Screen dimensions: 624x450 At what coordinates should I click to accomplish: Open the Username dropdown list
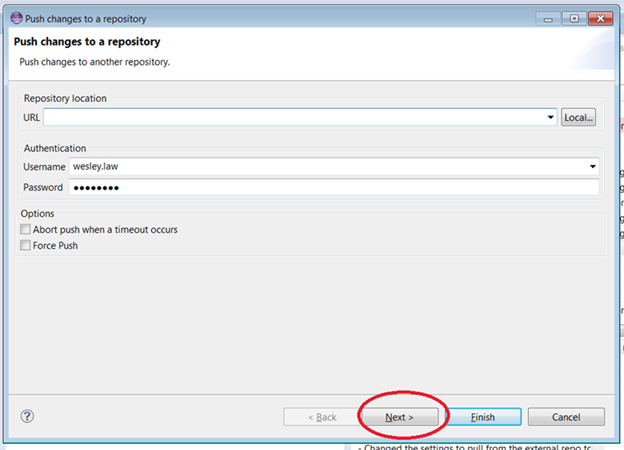593,167
